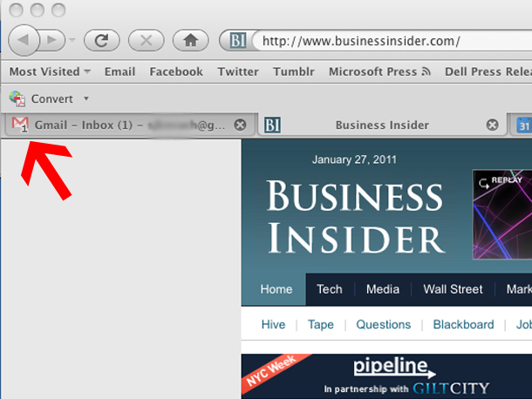The width and height of the screenshot is (532, 399).
Task: Click the pipeline GiltCity banner
Action: pos(386,376)
